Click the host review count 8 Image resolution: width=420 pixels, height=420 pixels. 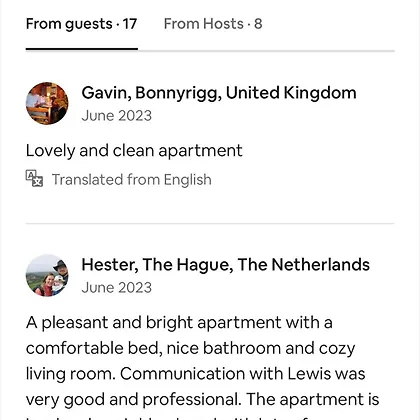click(258, 24)
